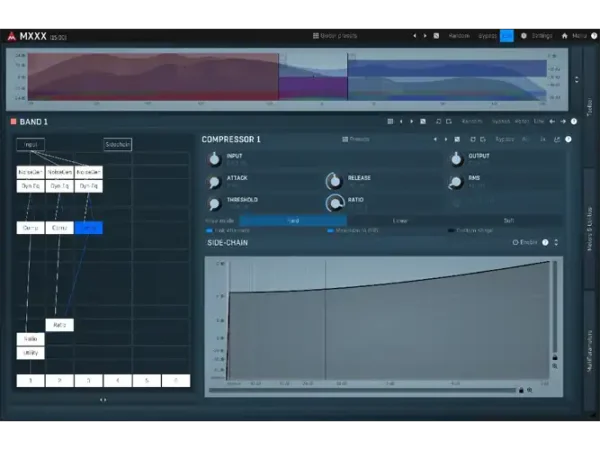Viewport: 600px width, 450px height.
Task: Toggle the blue highlighted button beside Bypass
Action: pos(507,36)
